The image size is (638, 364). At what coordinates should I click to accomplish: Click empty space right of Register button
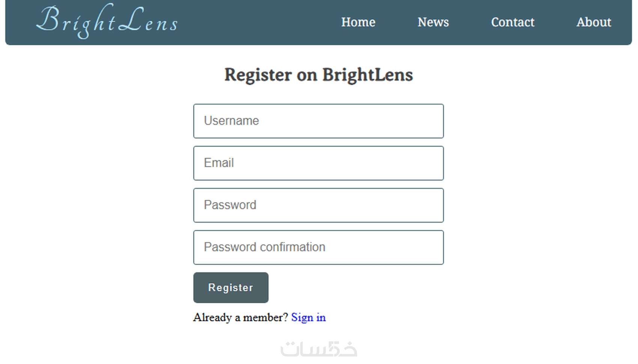[x=357, y=287]
